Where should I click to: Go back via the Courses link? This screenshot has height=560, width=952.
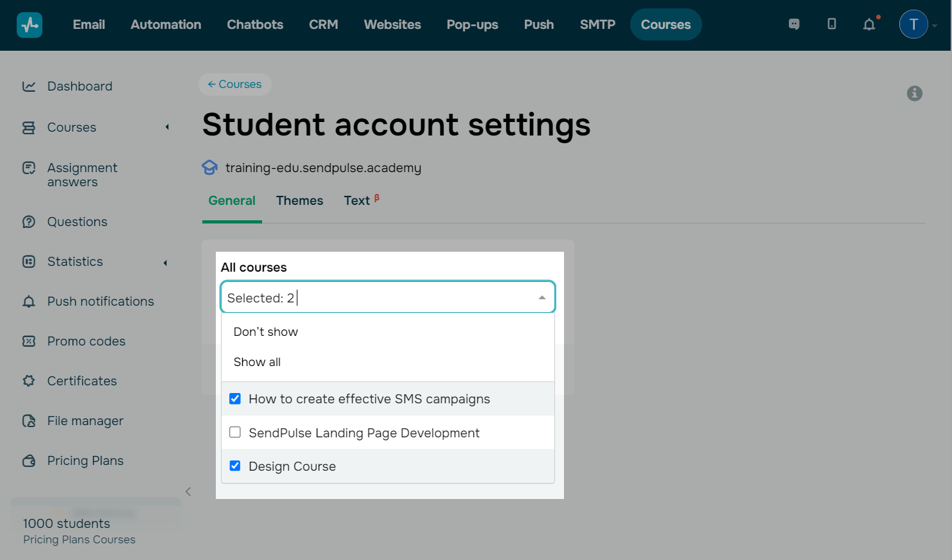click(x=234, y=84)
